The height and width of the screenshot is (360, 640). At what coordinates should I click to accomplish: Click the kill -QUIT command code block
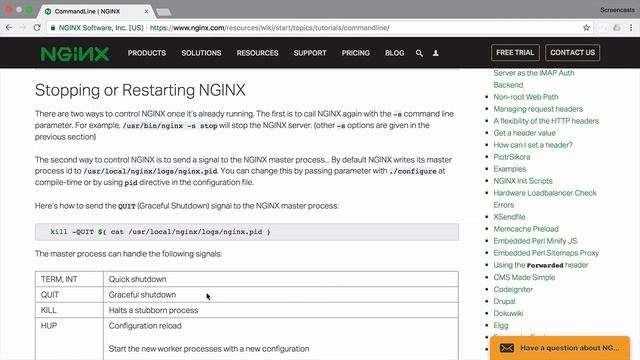point(247,232)
